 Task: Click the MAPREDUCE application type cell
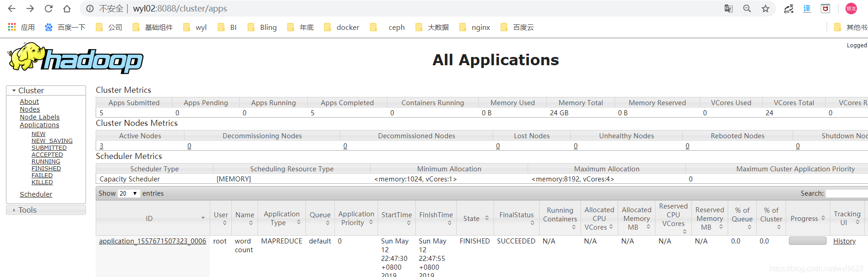282,241
